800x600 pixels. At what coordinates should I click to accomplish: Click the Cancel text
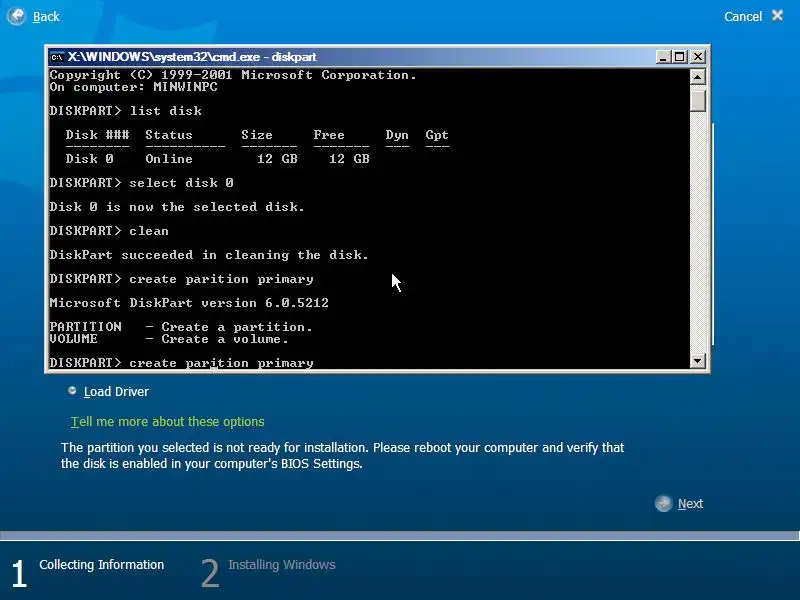click(743, 17)
